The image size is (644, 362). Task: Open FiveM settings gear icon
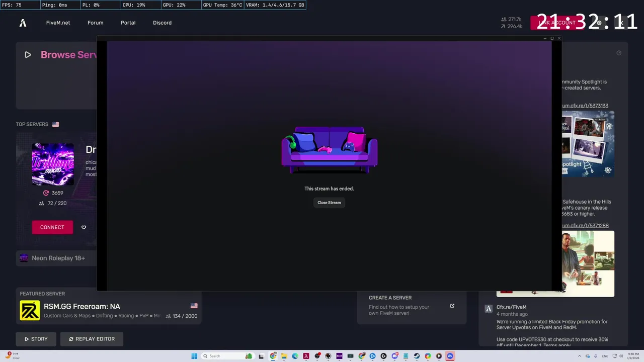[x=599, y=23]
